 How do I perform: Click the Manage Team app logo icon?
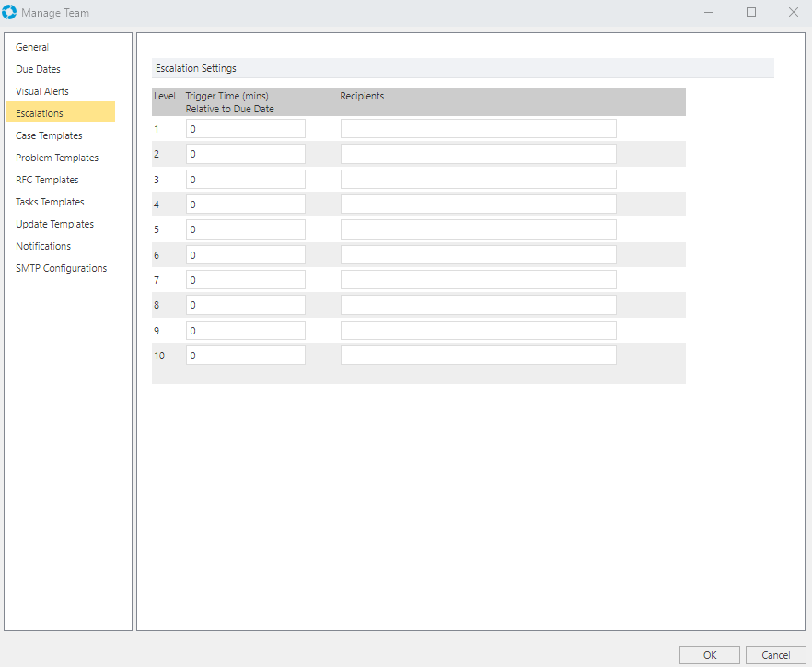(x=10, y=13)
